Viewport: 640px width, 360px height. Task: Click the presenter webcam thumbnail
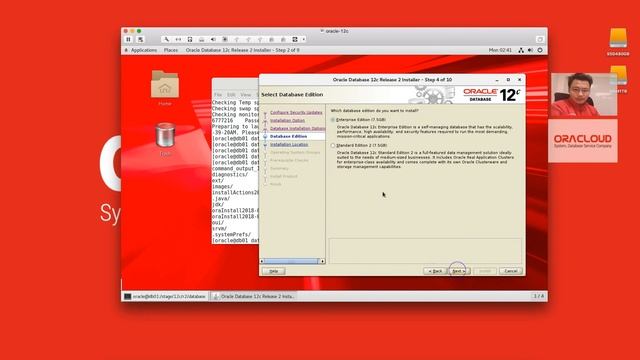tap(584, 95)
